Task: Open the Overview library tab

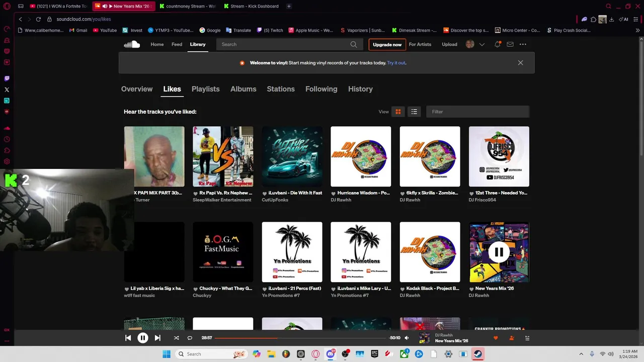Action: point(137,89)
